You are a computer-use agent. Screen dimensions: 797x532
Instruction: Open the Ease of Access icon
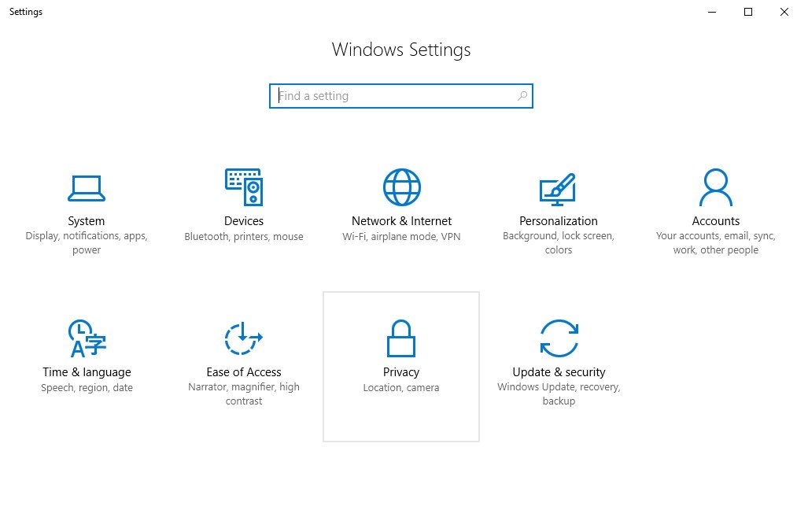coord(243,338)
